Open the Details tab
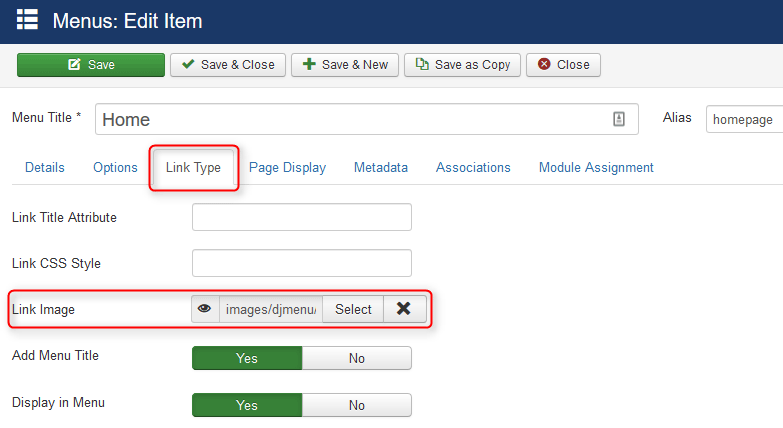This screenshot has height=428, width=783. pos(45,167)
